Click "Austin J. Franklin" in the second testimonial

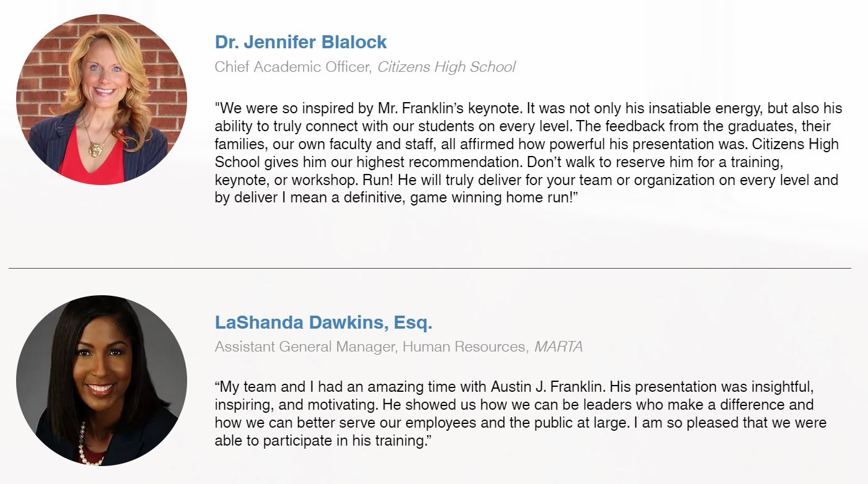point(548,387)
